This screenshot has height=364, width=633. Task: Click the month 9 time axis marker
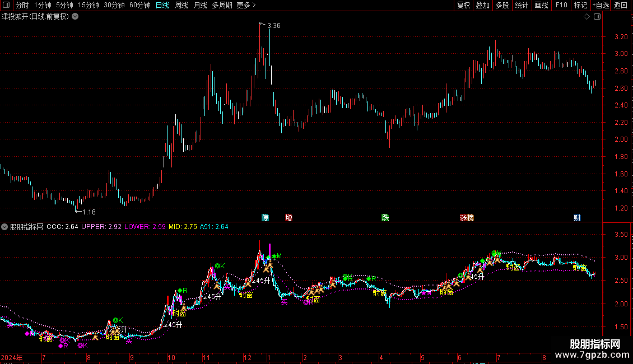pyautogui.click(x=132, y=357)
